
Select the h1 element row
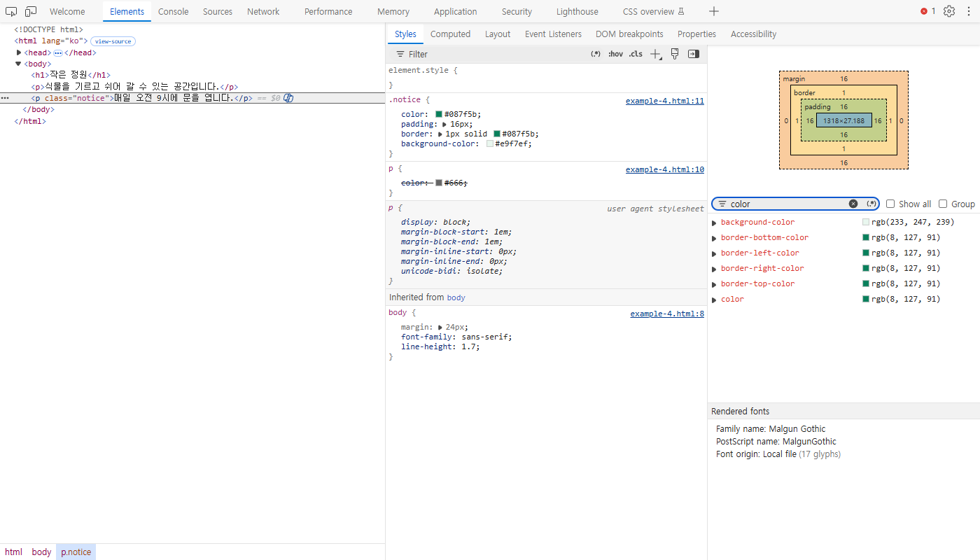point(71,75)
